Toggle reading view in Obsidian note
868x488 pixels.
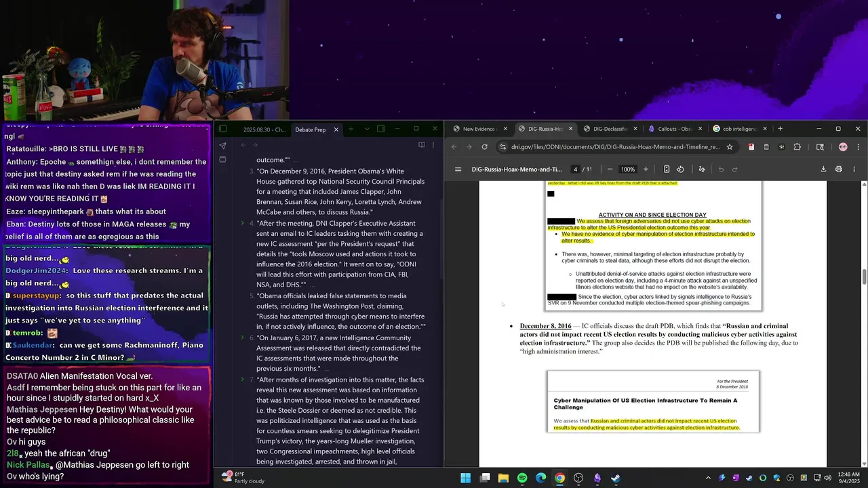421,145
